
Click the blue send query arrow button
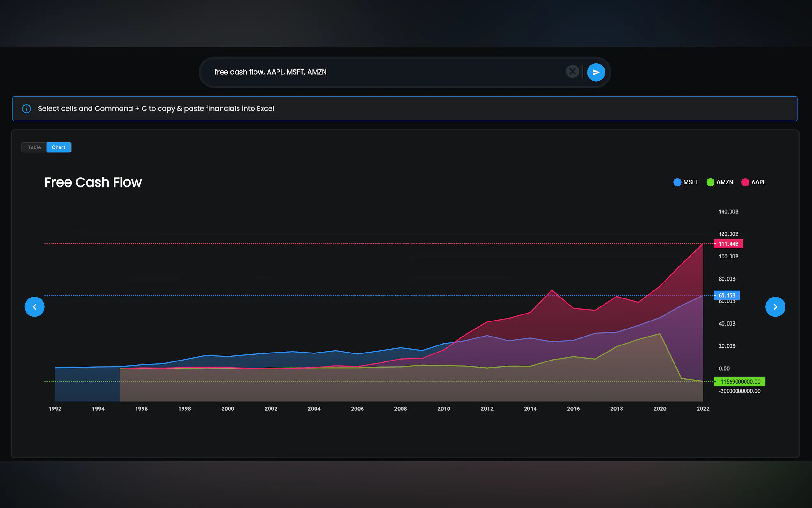pyautogui.click(x=596, y=72)
